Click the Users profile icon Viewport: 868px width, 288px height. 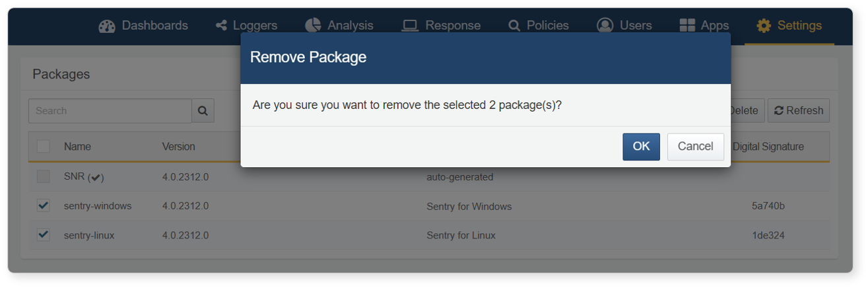605,25
